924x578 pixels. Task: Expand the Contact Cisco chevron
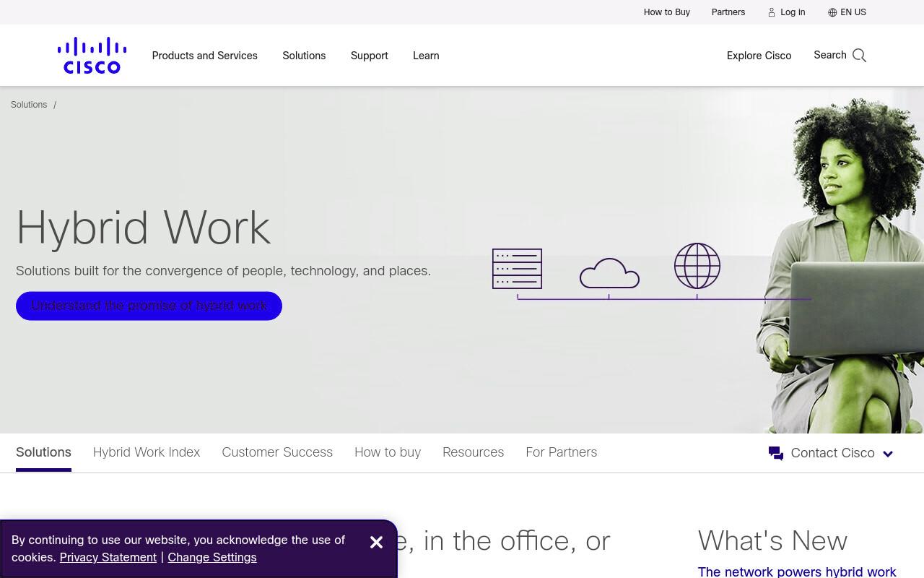point(888,454)
